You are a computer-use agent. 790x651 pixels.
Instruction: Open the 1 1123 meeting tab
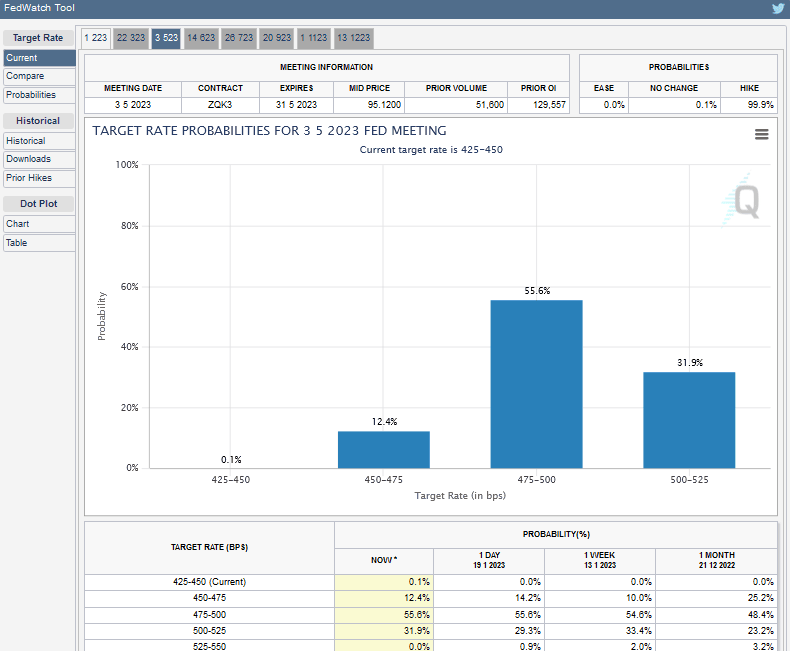tap(314, 38)
